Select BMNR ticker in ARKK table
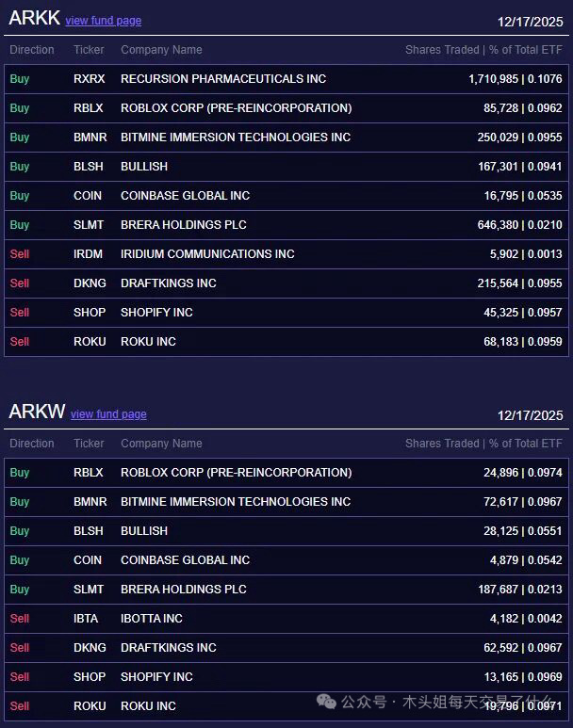Viewport: 573px width, 728px height. pos(90,138)
